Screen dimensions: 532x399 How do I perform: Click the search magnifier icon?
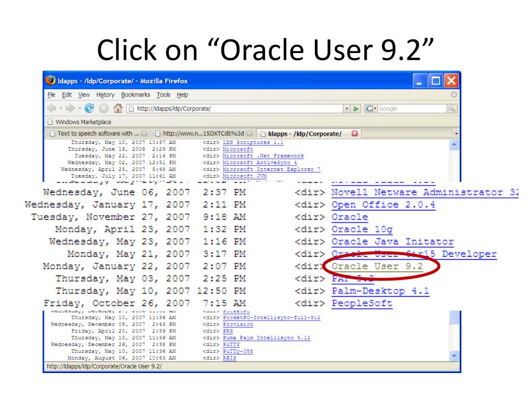[451, 109]
